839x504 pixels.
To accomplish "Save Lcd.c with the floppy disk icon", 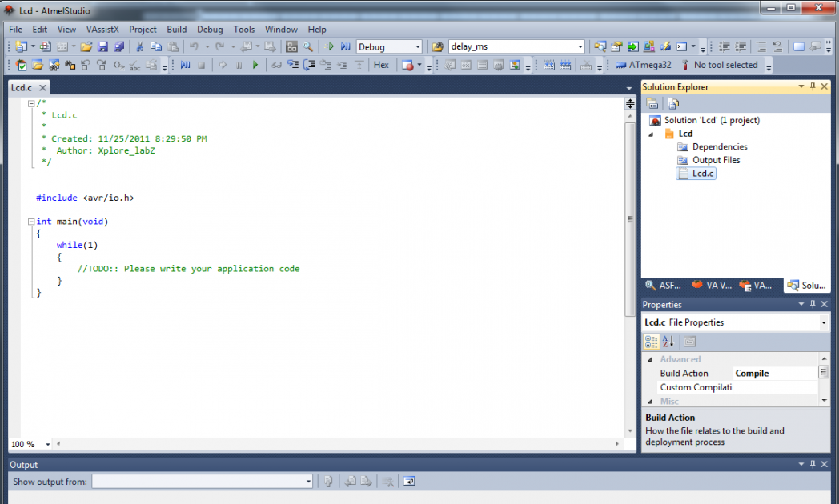I will pyautogui.click(x=102, y=46).
